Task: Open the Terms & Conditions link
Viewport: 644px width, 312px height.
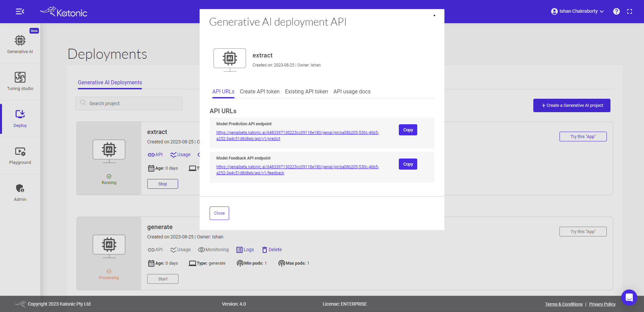Action: tap(564, 304)
